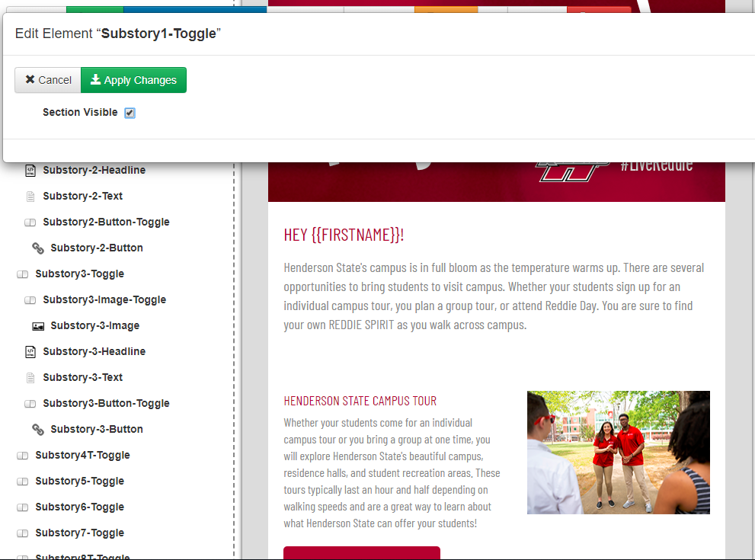Click the Henderson H logo in banner

click(571, 172)
